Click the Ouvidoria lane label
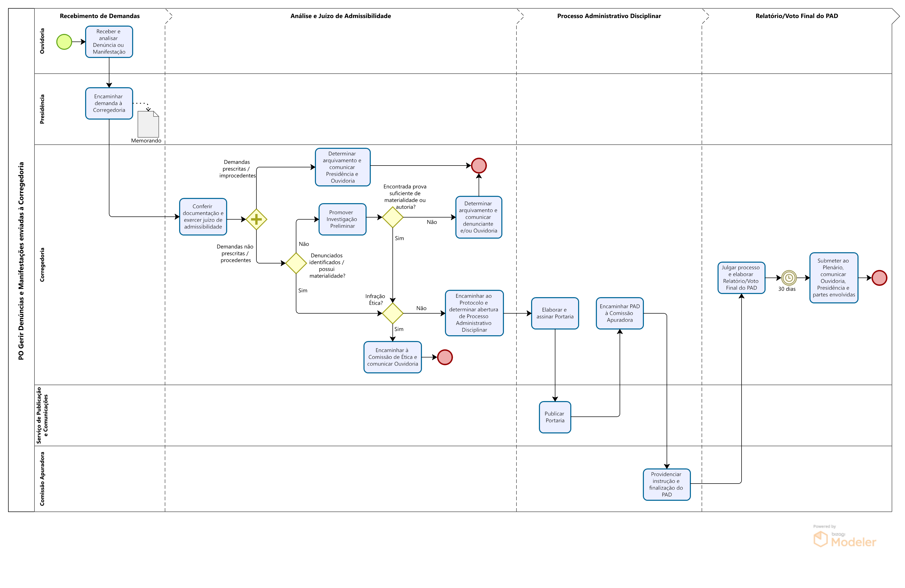 click(x=42, y=41)
